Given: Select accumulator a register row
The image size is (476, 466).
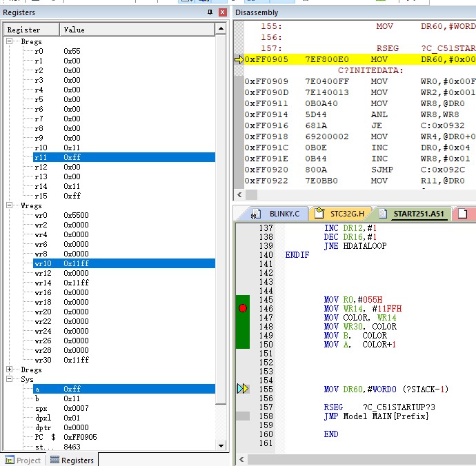Looking at the screenshot, I should point(124,389).
